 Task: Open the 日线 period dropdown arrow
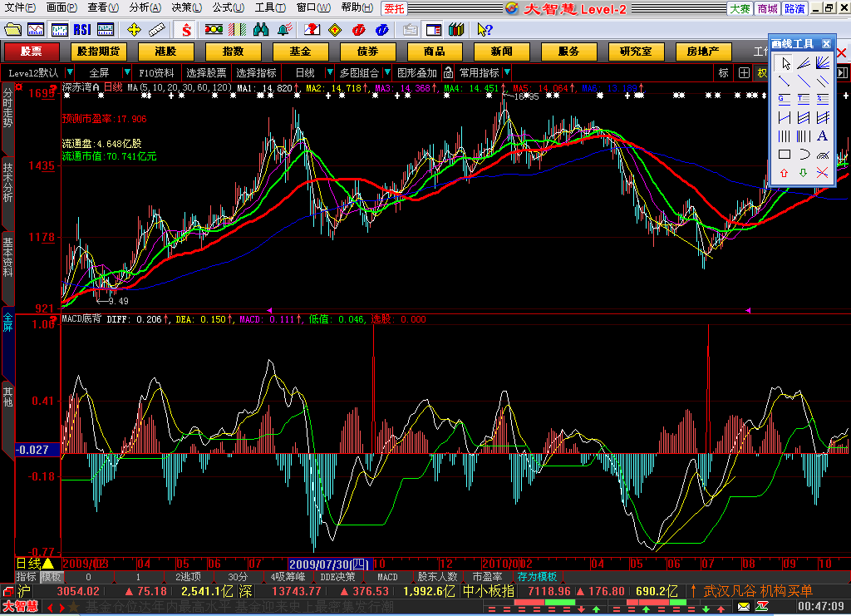(x=328, y=72)
